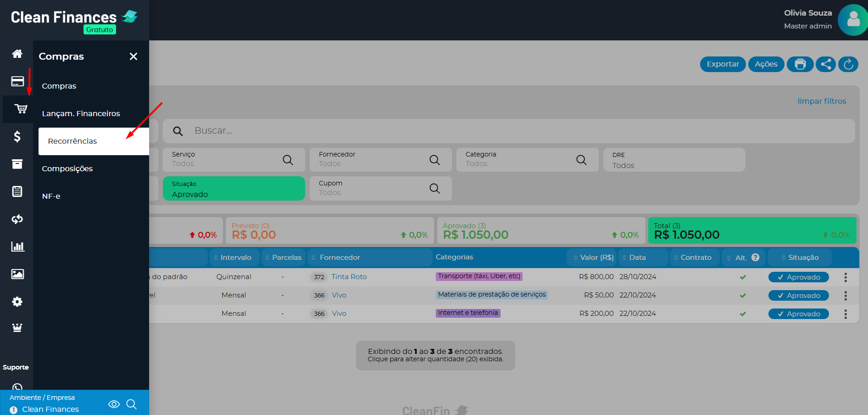Screen dimensions: 868x415
Task: Open Composições menu item
Action: (x=67, y=169)
